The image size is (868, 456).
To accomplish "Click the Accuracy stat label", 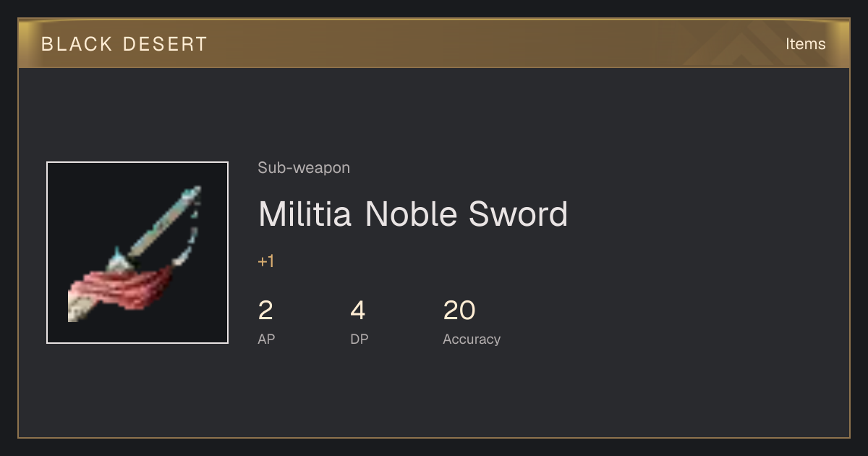I will click(472, 339).
